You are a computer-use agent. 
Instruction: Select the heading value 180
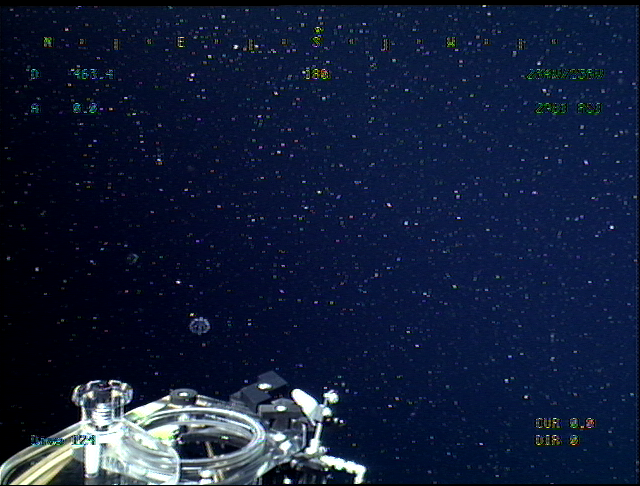point(317,74)
